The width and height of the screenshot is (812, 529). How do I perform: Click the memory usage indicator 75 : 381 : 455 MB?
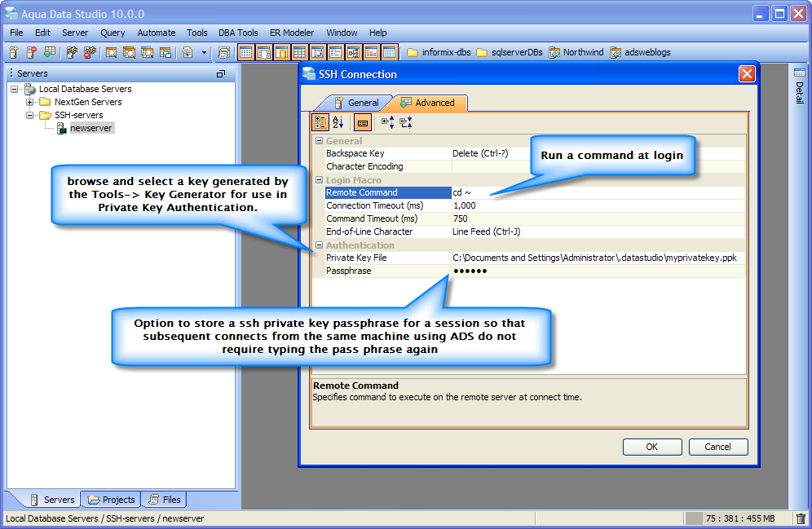click(x=739, y=518)
